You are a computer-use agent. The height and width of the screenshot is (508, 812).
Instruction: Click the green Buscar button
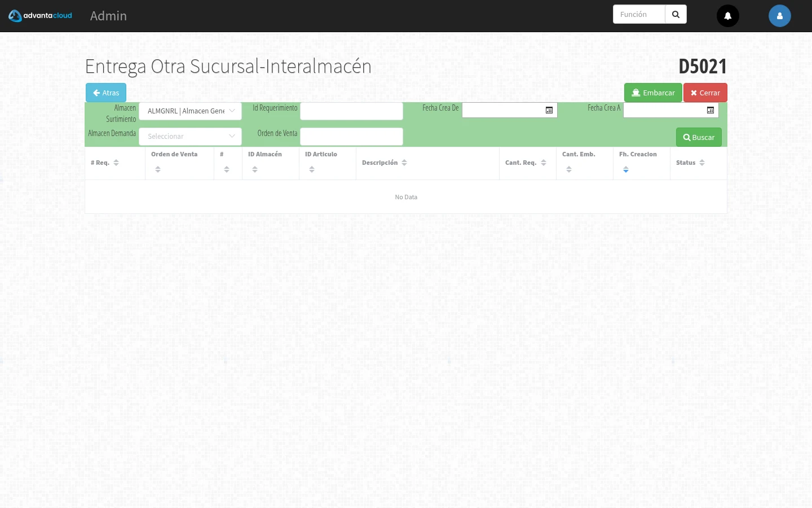tap(699, 137)
